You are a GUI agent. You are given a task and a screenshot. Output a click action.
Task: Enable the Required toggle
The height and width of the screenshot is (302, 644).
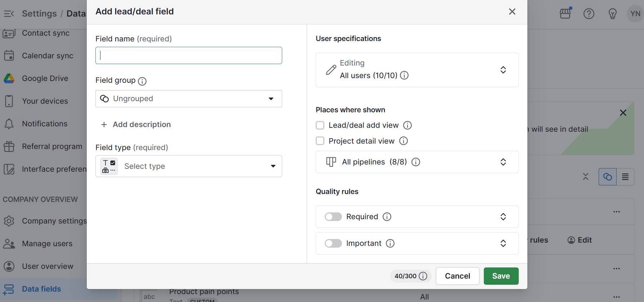[333, 217]
